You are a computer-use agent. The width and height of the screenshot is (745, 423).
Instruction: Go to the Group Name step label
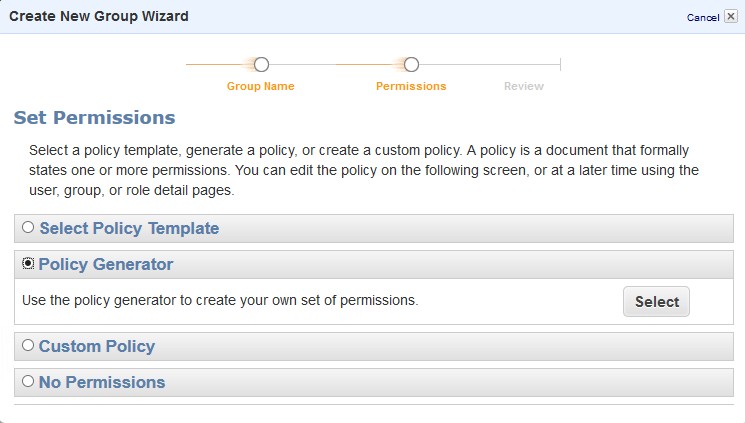[x=261, y=86]
